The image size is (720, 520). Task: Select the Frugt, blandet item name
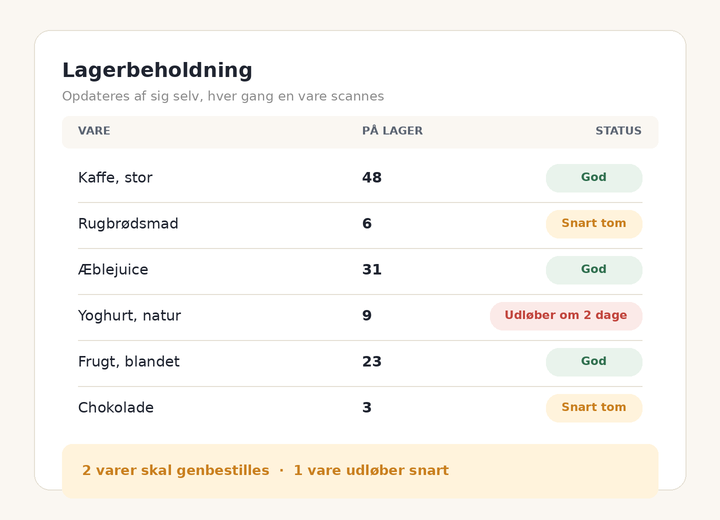(x=129, y=362)
